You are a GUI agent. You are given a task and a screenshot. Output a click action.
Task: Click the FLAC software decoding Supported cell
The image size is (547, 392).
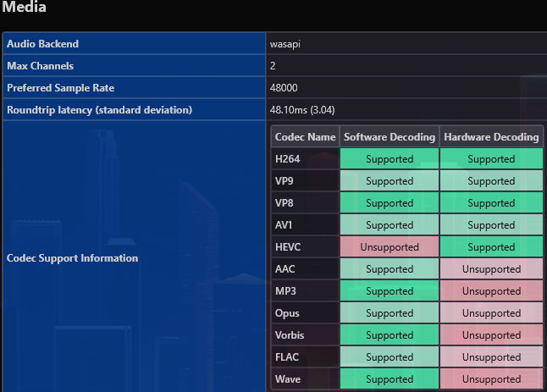pos(390,357)
